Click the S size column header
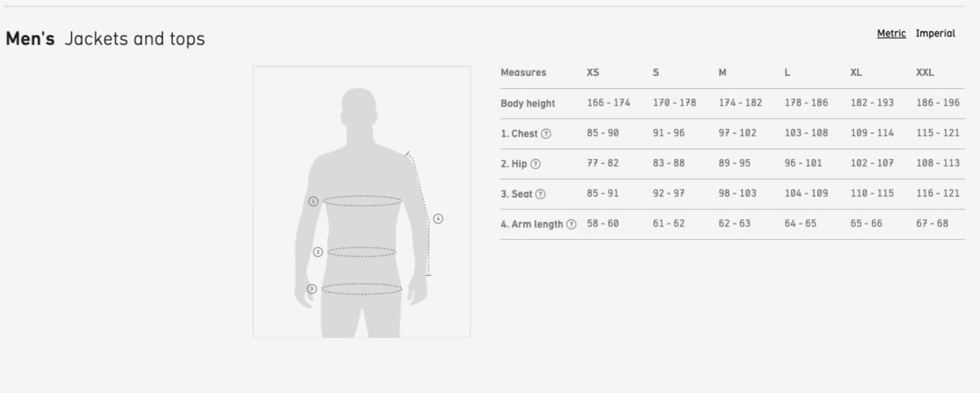 click(x=656, y=72)
